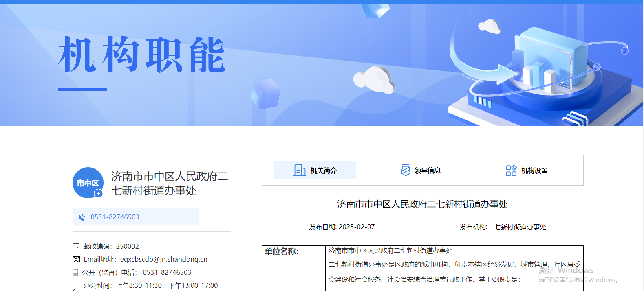Screen dimensions: 644x291
Task: Click the icon beside 公开（监督）电话
Action: pyautogui.click(x=75, y=272)
